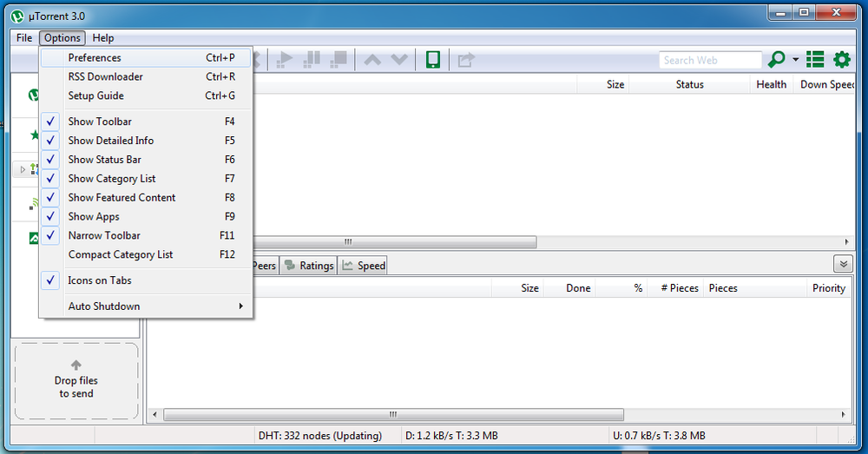Close the open Options menu

pyautogui.click(x=62, y=37)
